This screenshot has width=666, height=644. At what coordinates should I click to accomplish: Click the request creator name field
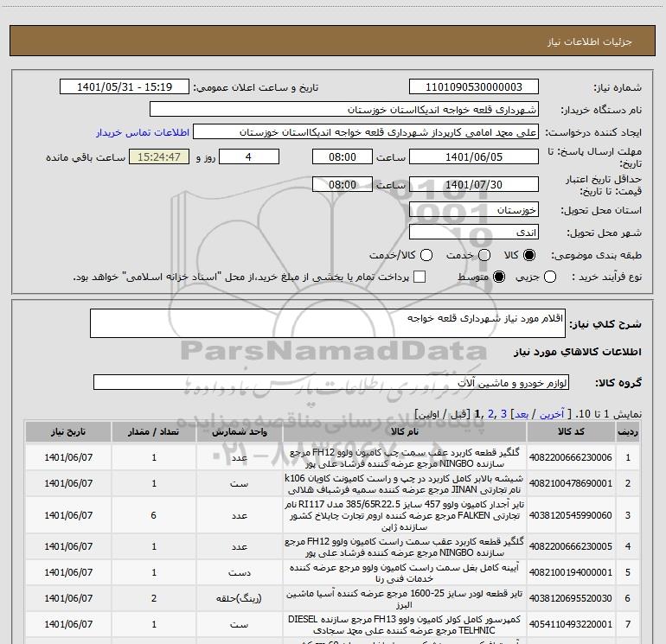click(366, 132)
